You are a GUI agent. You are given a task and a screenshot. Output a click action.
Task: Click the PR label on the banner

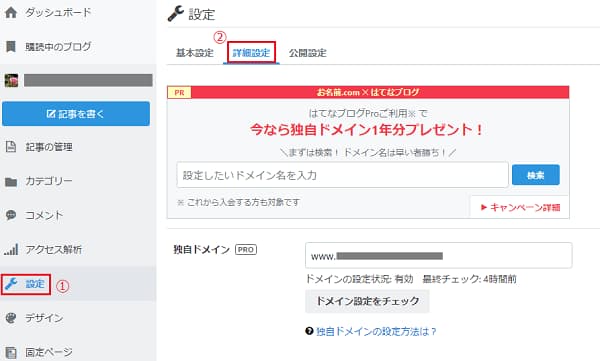(179, 93)
